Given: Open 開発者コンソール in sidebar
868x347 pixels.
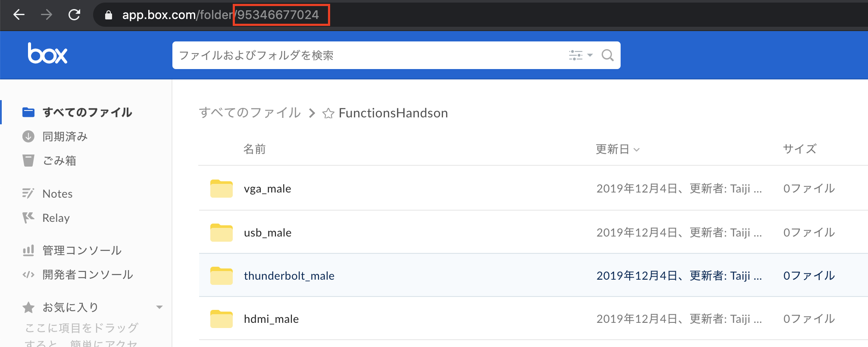Looking at the screenshot, I should pos(87,274).
